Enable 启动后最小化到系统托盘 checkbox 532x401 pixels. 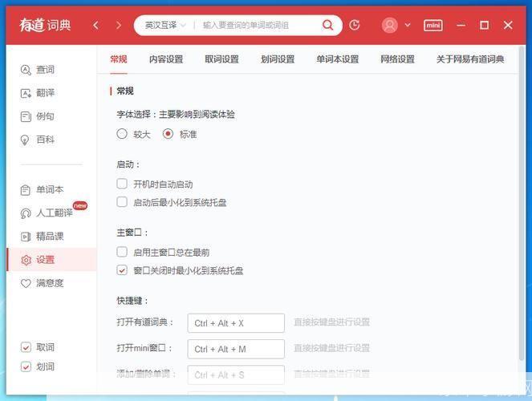[122, 202]
